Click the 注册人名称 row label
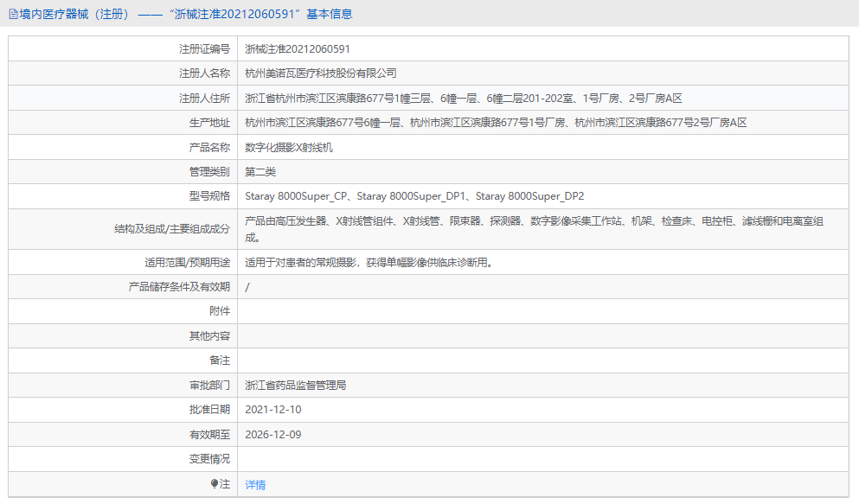 point(208,73)
